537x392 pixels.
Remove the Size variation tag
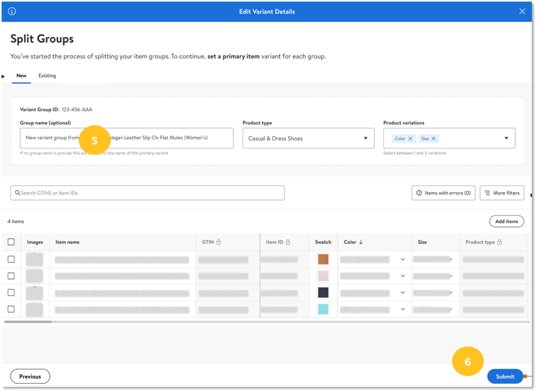coord(434,139)
